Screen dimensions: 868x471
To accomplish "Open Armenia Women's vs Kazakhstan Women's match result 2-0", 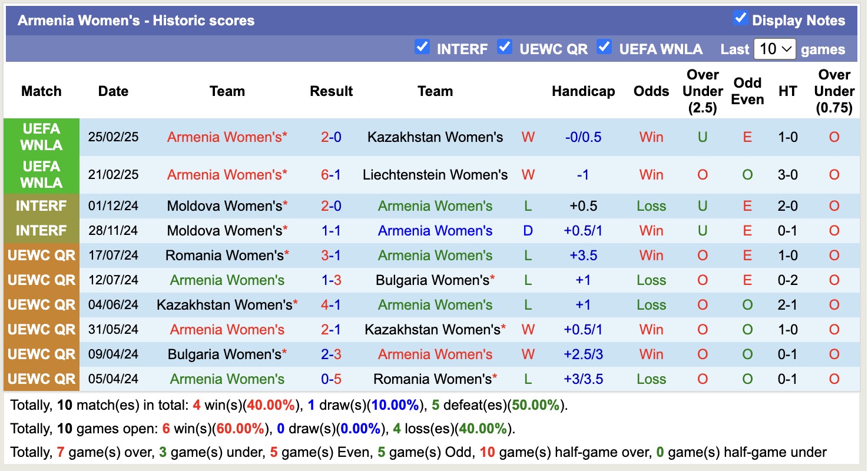I will [331, 137].
